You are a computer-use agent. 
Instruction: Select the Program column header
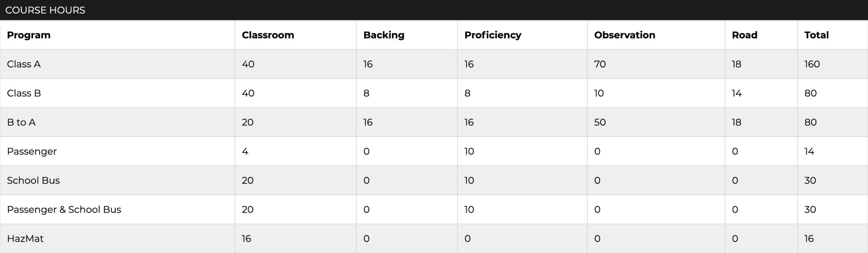pyautogui.click(x=29, y=35)
